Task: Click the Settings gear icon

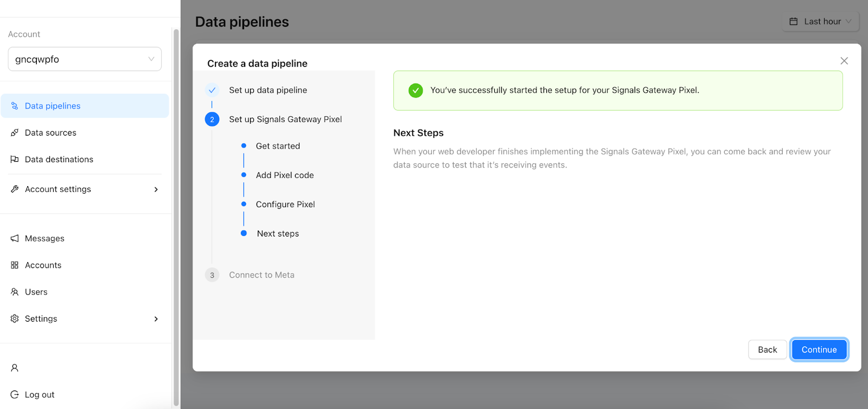Action: [x=15, y=318]
